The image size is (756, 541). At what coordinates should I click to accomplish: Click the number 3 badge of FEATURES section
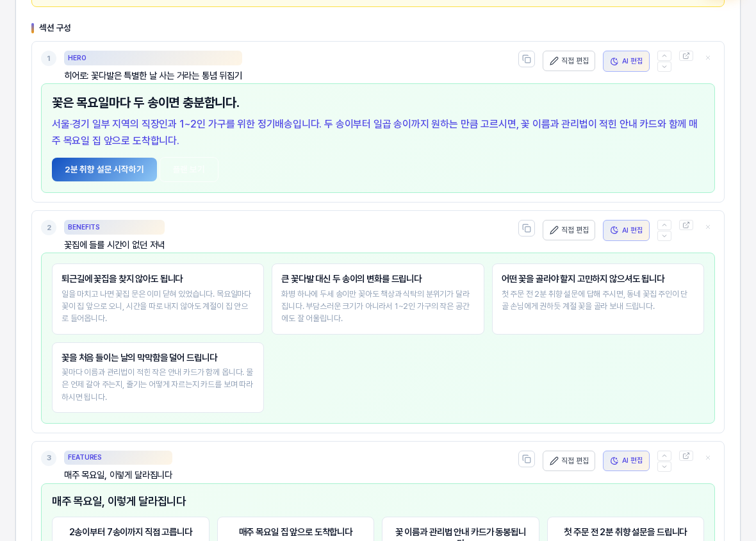[49, 458]
